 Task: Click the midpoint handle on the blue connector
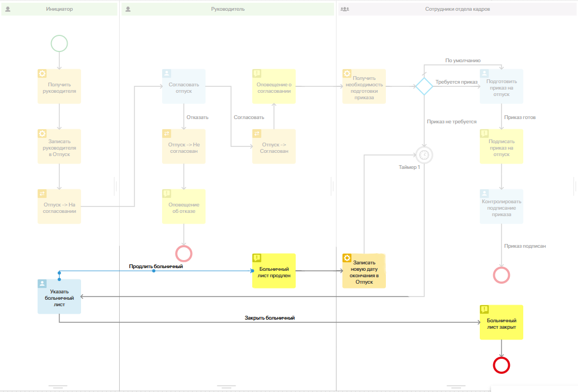[x=153, y=271]
